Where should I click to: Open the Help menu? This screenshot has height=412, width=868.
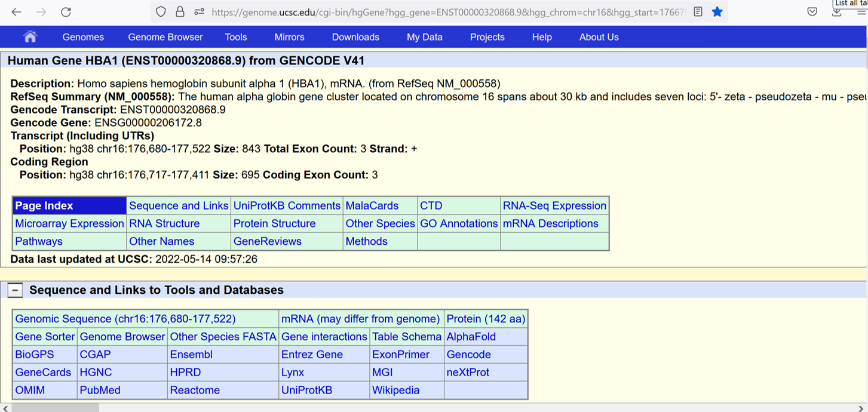pyautogui.click(x=542, y=37)
